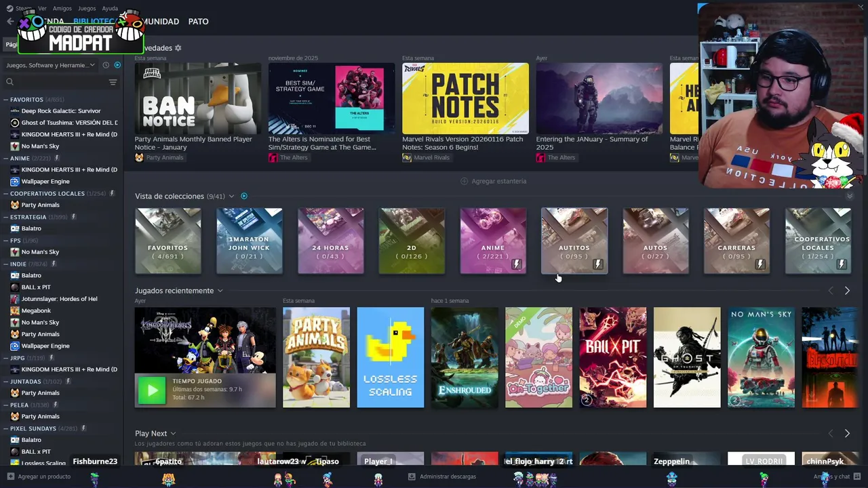The image size is (868, 488).
Task: Click play icon beside Vista de colecciones
Action: pyautogui.click(x=244, y=196)
